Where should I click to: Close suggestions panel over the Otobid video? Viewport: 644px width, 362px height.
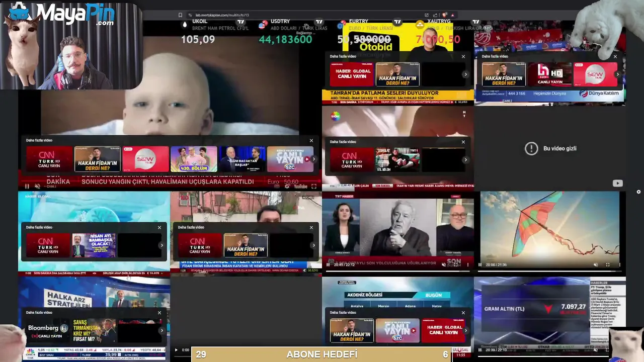click(463, 56)
